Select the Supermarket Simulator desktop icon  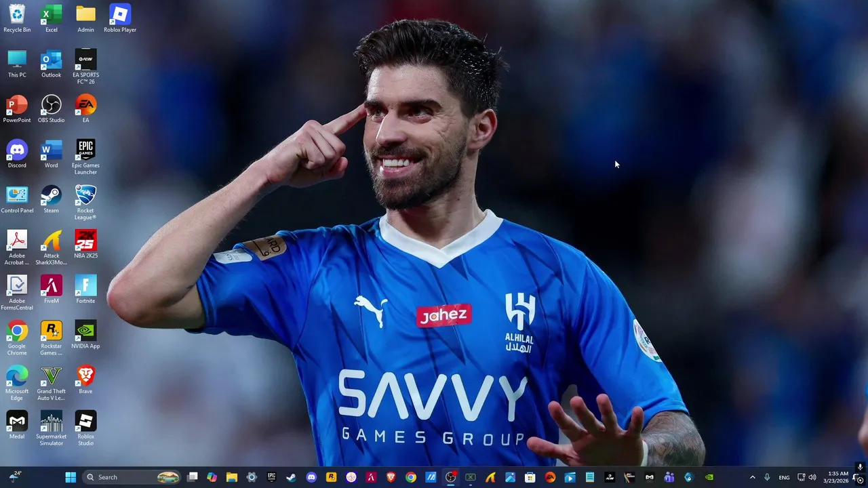coord(52,428)
